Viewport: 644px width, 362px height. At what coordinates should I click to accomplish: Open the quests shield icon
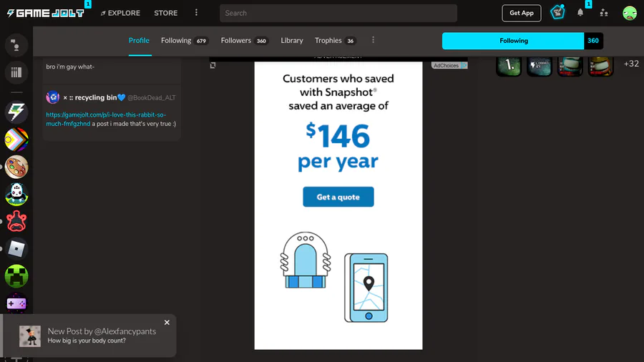point(557,13)
